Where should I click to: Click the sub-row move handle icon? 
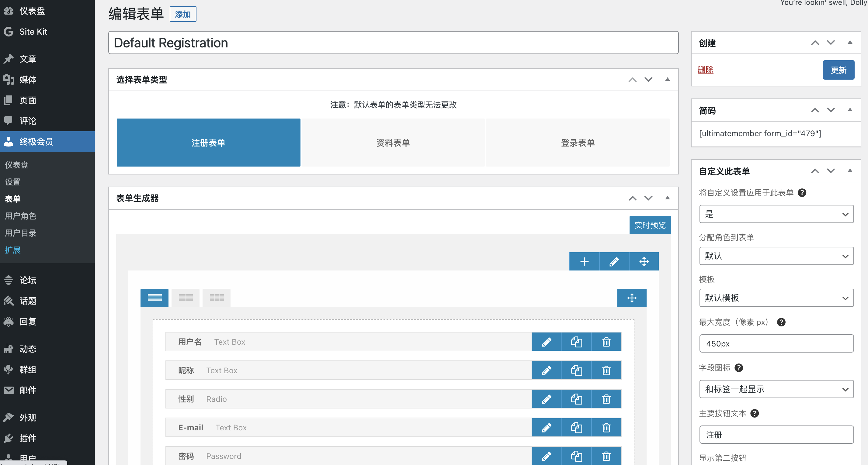click(x=631, y=298)
